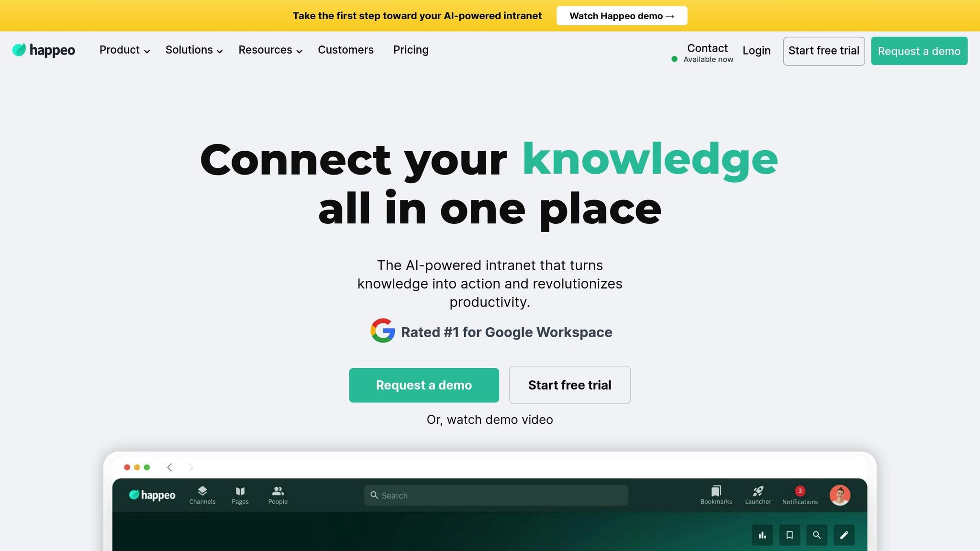Click the pencil edit icon
The width and height of the screenshot is (980, 551).
coord(844,535)
